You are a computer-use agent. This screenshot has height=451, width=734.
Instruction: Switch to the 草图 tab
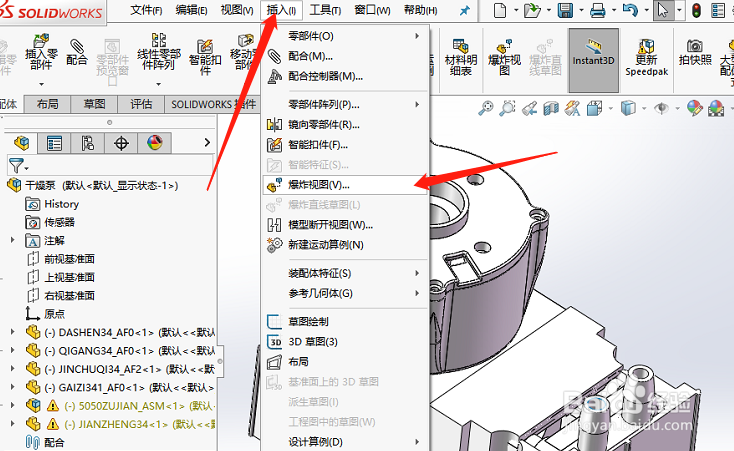point(95,104)
